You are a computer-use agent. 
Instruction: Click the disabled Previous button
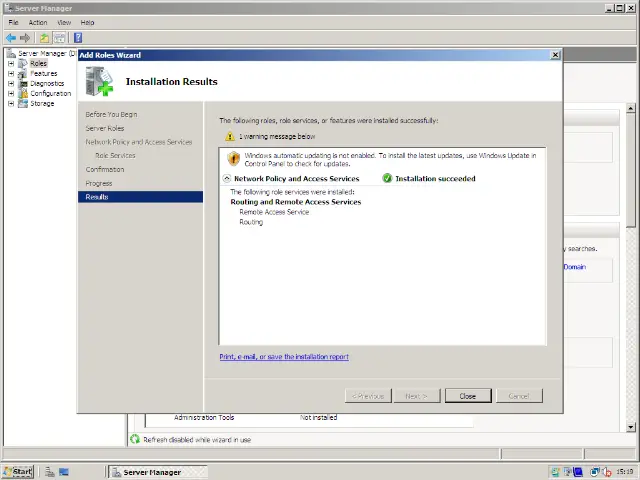[x=368, y=396]
